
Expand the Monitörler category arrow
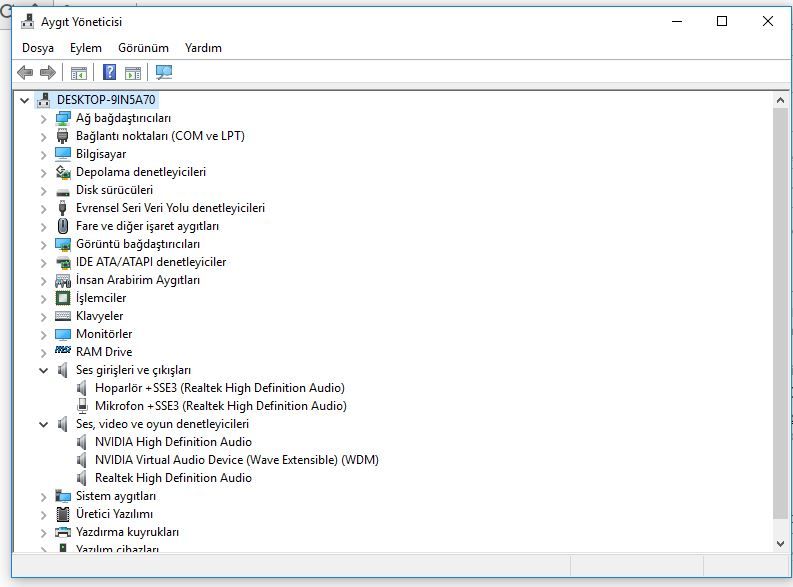pos(43,335)
